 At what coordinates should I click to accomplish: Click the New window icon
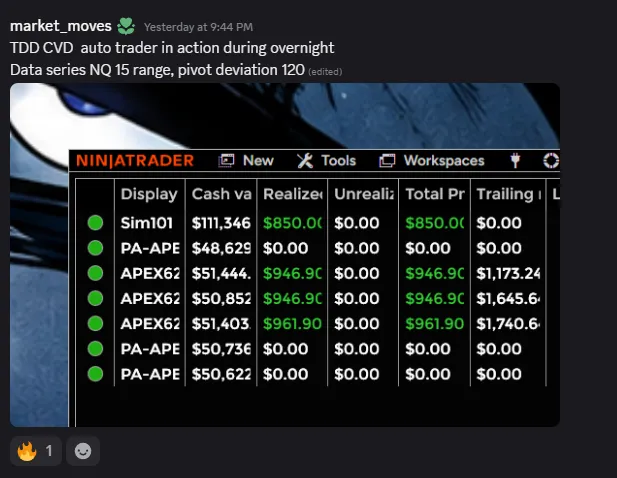tap(226, 161)
